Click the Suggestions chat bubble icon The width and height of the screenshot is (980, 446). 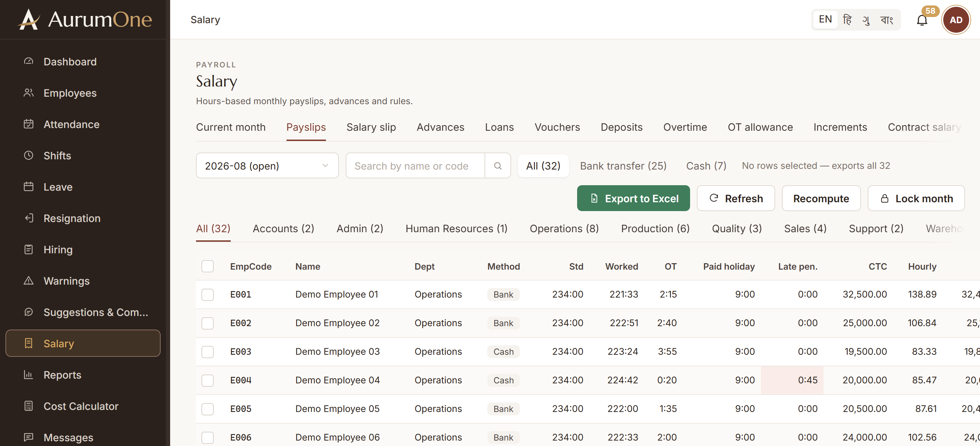click(29, 312)
